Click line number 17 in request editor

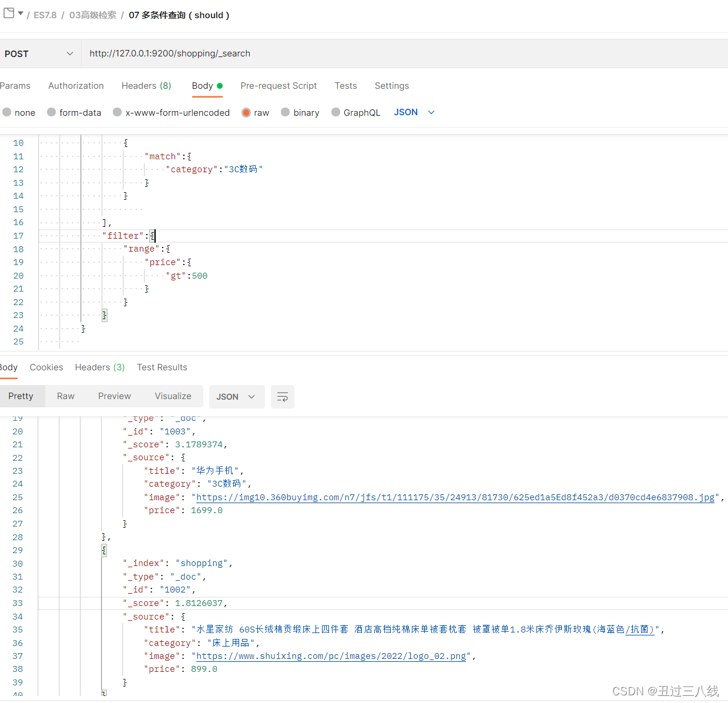18,236
